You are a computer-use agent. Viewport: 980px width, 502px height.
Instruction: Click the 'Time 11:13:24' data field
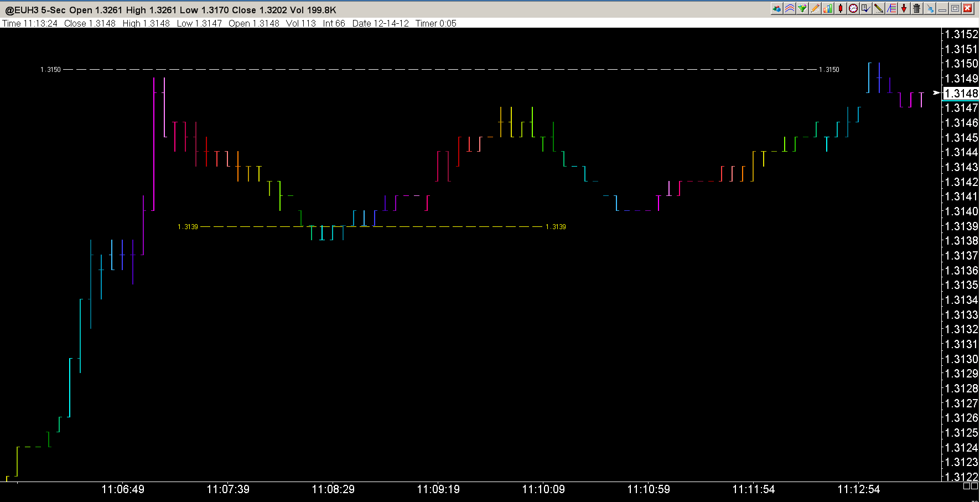point(30,23)
